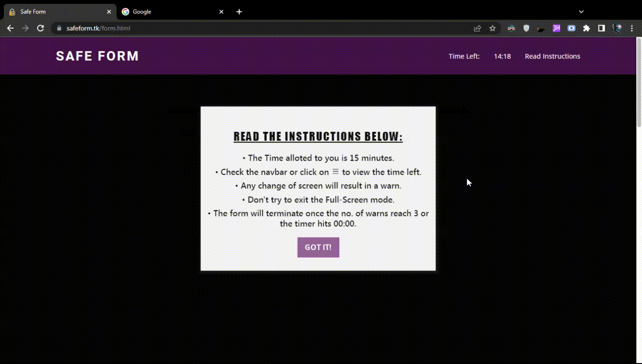Open the Chrome profile avatar
This screenshot has height=364, width=642.
[x=617, y=28]
